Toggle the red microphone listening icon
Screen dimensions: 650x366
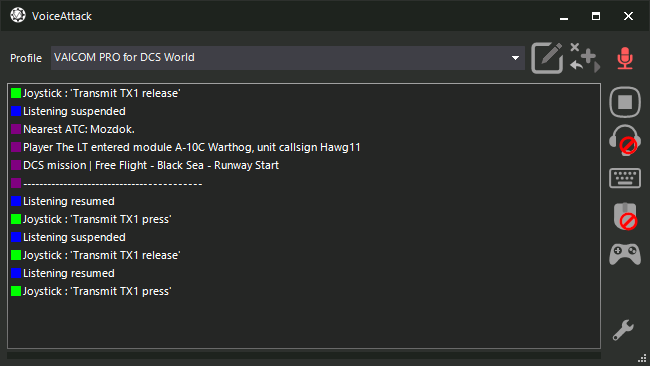point(625,58)
